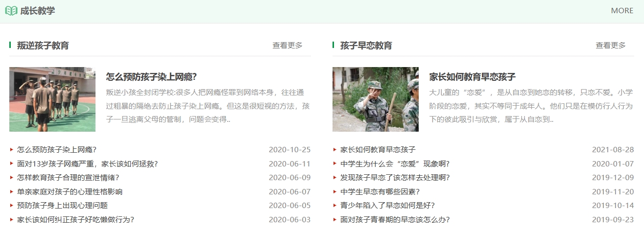Viewport: 644px width, 234px height.
Task: Click the date 2020-10-25
Action: click(x=289, y=150)
